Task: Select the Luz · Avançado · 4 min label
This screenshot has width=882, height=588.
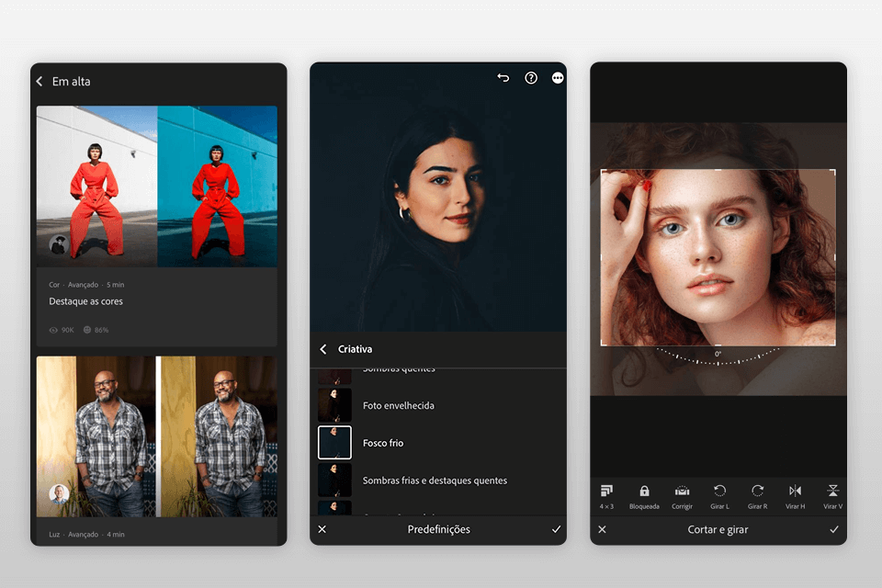Action: tap(86, 534)
